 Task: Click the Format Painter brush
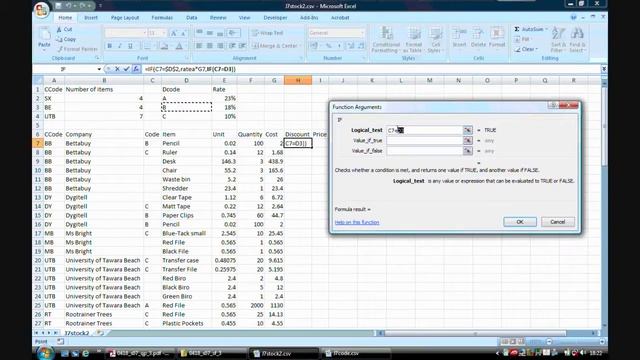pyautogui.click(x=60, y=49)
